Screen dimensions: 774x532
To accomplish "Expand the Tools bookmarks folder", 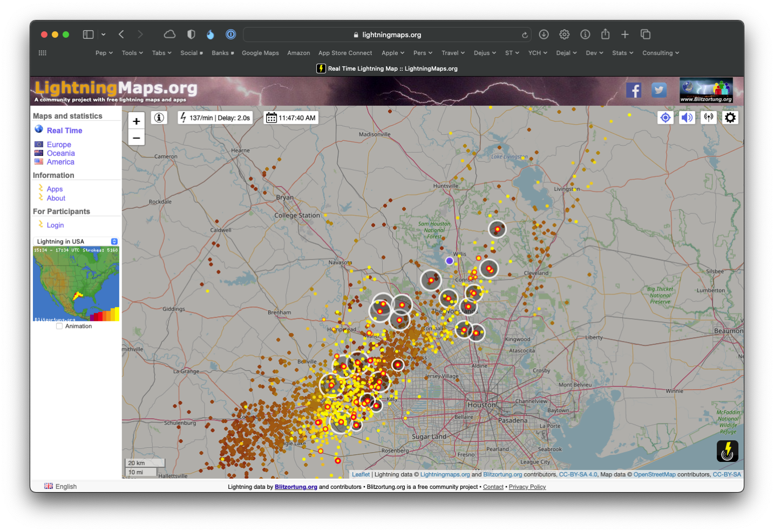I will pyautogui.click(x=132, y=53).
